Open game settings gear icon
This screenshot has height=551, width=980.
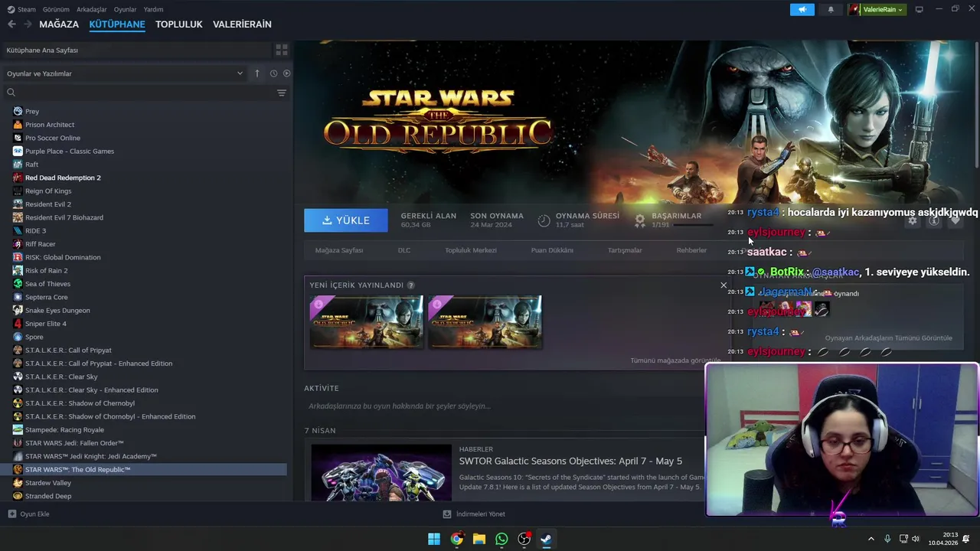click(913, 220)
